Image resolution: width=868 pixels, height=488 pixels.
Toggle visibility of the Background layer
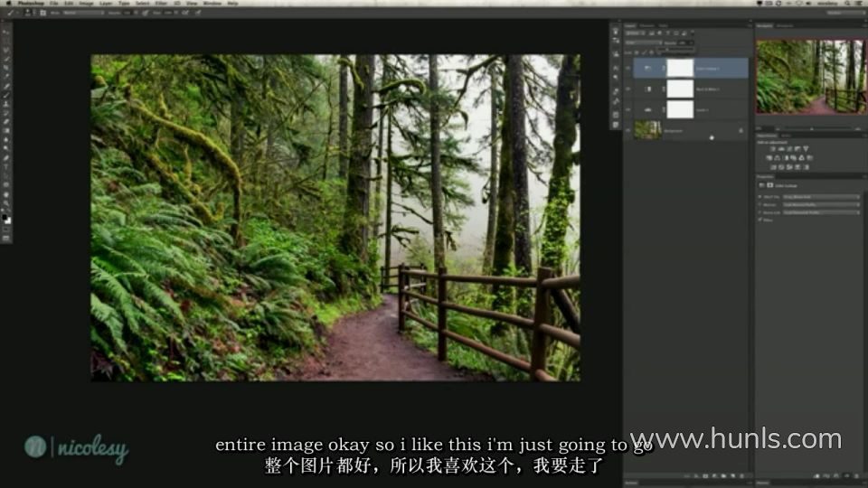627,130
